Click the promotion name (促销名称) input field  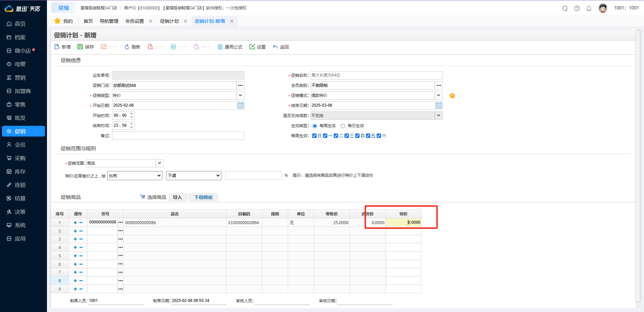tap(376, 75)
